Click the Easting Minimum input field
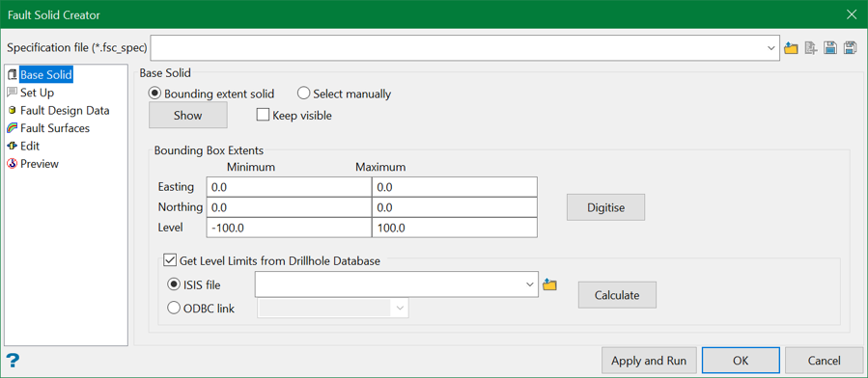Viewport: 868px width, 378px height. 289,187
